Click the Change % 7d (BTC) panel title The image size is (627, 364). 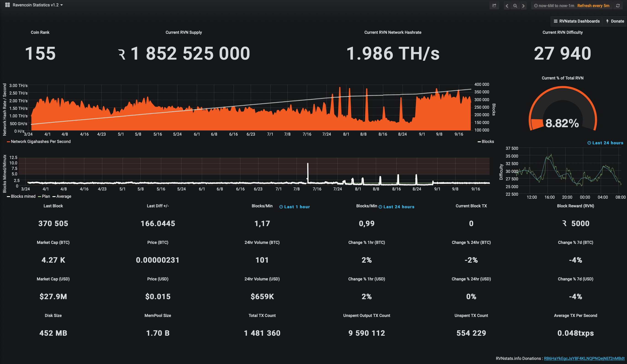(x=575, y=242)
